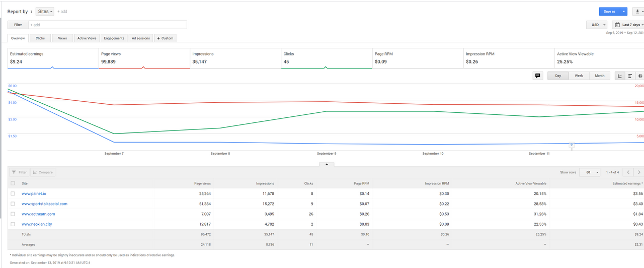The width and height of the screenshot is (644, 268).
Task: Click the 51,384 page views cell
Action: click(x=205, y=204)
